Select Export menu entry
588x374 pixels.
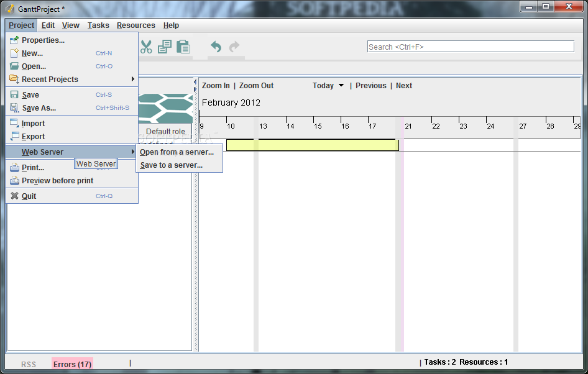pyautogui.click(x=72, y=137)
